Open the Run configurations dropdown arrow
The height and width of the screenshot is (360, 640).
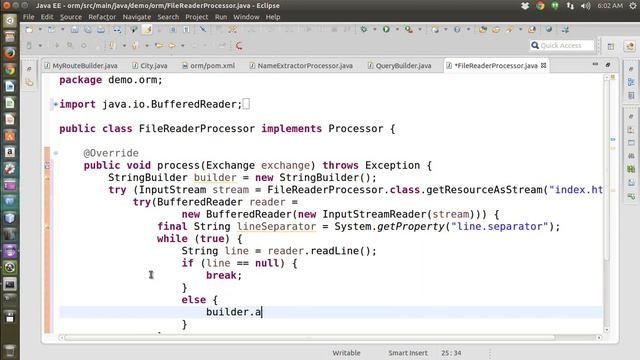397,29
